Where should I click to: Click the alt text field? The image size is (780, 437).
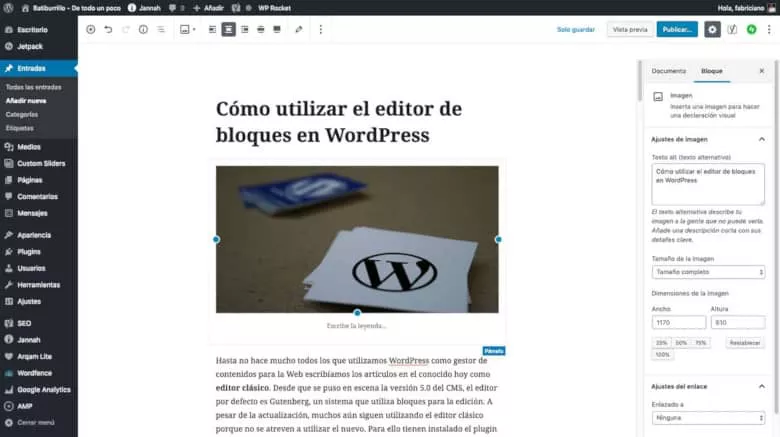(708, 184)
